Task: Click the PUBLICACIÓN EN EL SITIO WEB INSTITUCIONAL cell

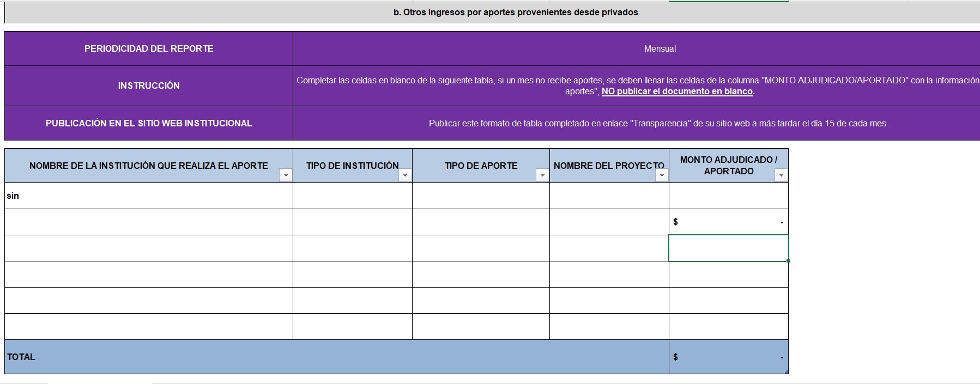Action: [x=148, y=124]
